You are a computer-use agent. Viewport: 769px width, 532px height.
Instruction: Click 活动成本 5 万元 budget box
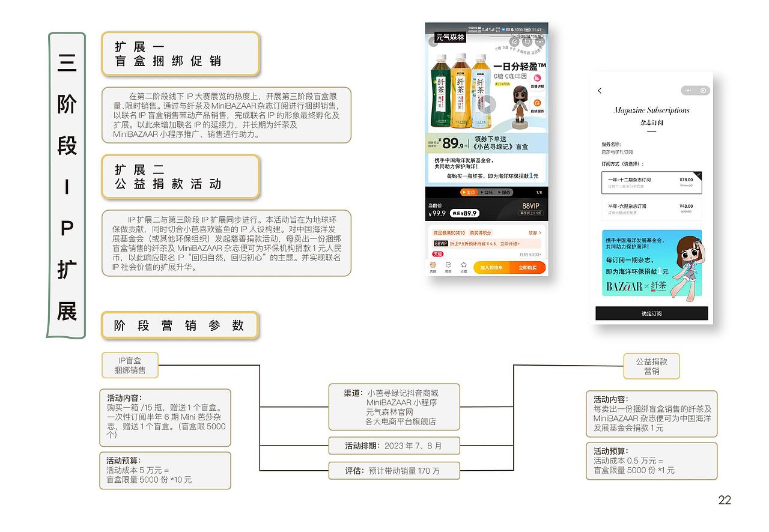coord(165,470)
